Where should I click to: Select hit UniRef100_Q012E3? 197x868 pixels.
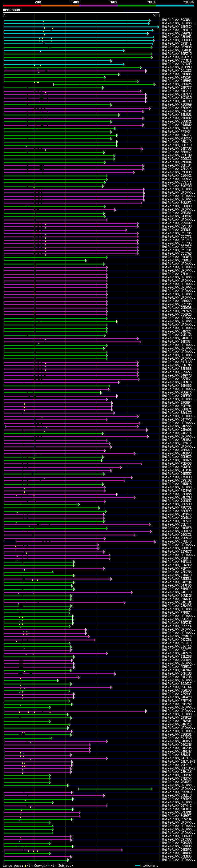177,71
